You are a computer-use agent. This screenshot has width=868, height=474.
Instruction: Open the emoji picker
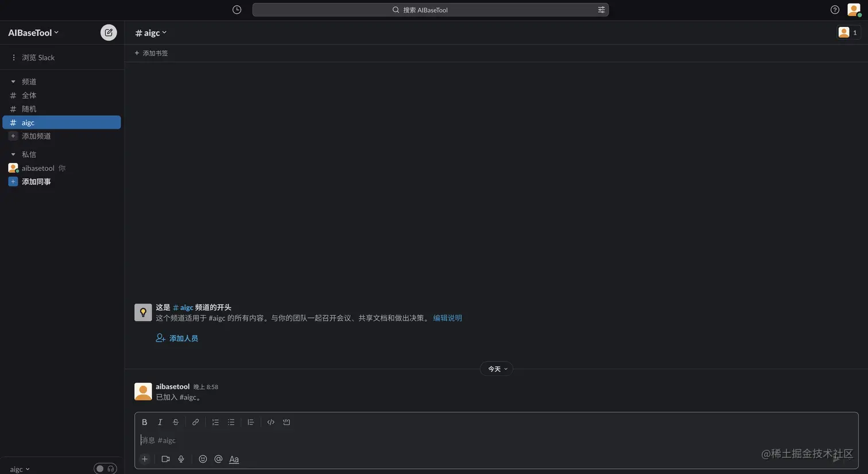[203, 459]
